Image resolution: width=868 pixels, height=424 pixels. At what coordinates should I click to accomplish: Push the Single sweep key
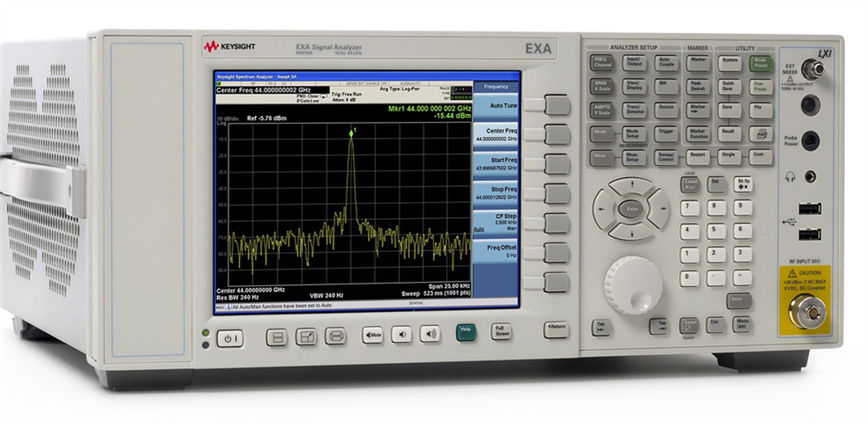[729, 157]
